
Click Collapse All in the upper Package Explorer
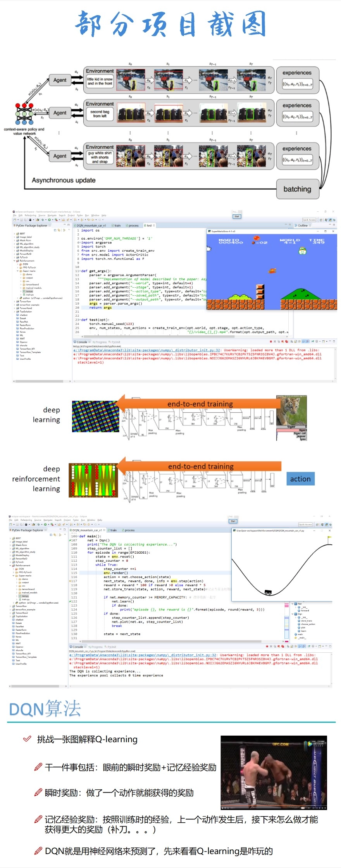(55, 230)
